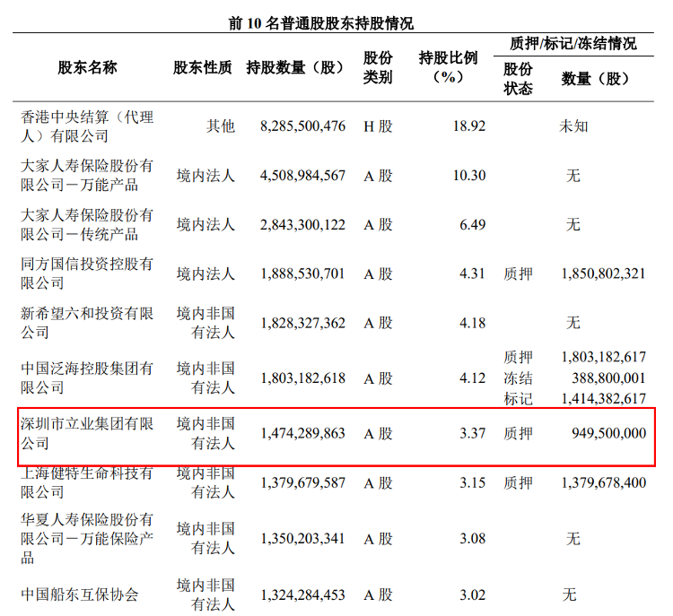Click holding percentage 4.31

[473, 273]
